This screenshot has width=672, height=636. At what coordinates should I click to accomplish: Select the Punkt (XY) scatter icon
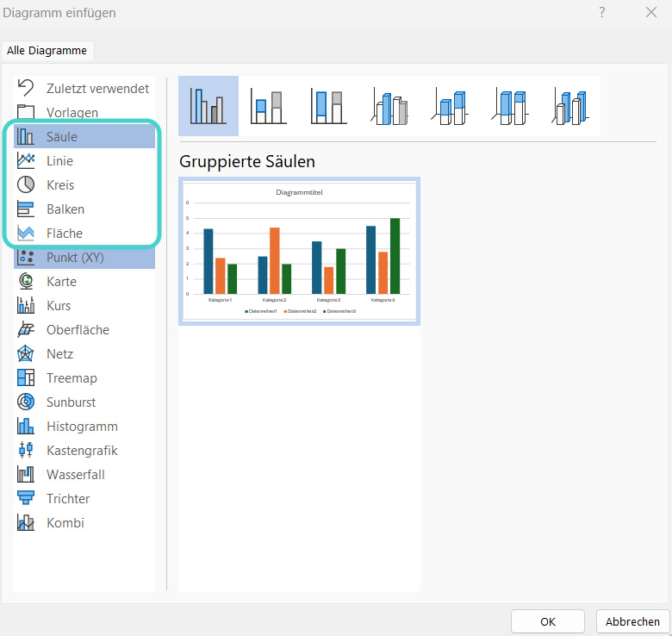(26, 257)
